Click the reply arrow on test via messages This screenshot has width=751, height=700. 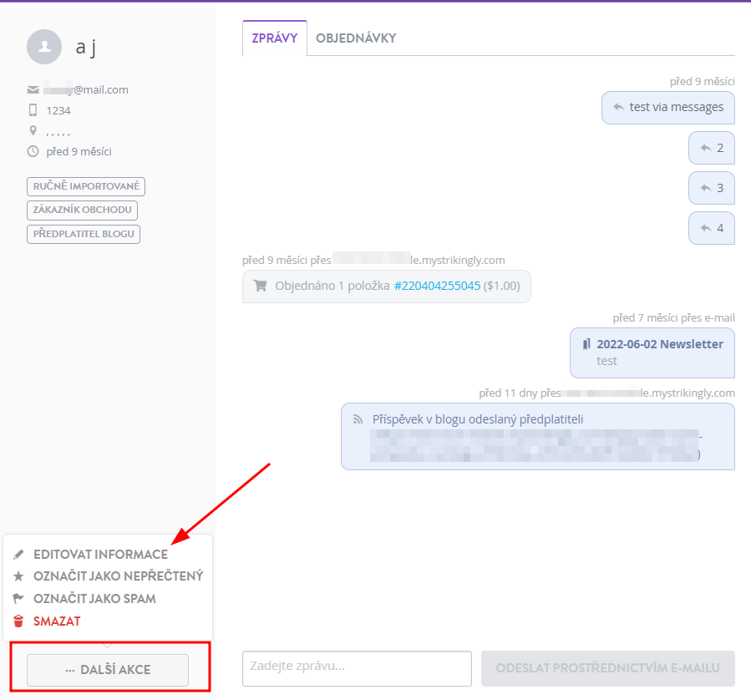coord(618,107)
